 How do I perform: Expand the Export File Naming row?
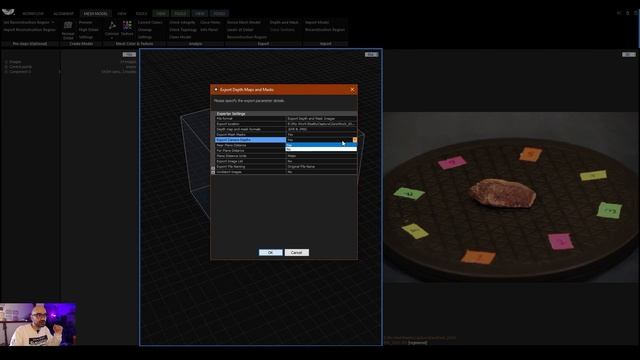point(213,167)
